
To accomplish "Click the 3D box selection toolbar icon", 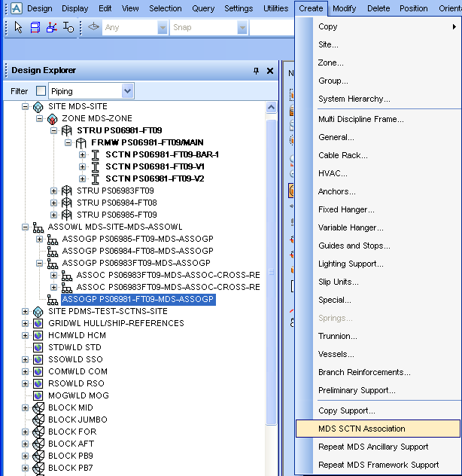I will tap(35, 27).
